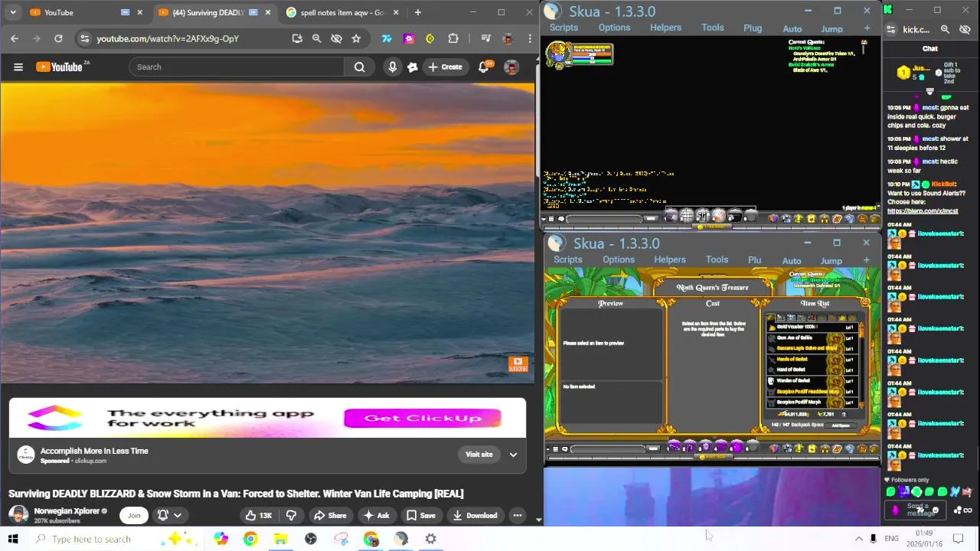Toggle the eye-slash icon in Chrome address bar

[336, 38]
